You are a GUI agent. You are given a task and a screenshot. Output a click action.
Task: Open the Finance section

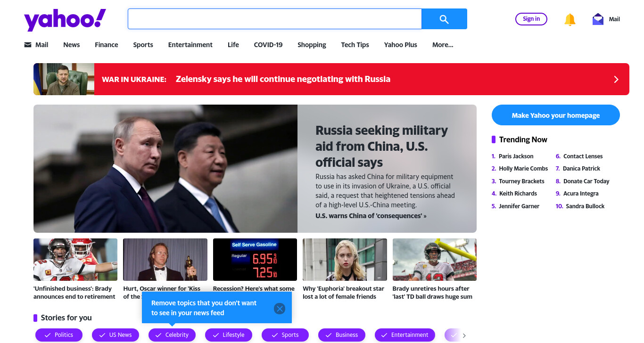pyautogui.click(x=107, y=45)
